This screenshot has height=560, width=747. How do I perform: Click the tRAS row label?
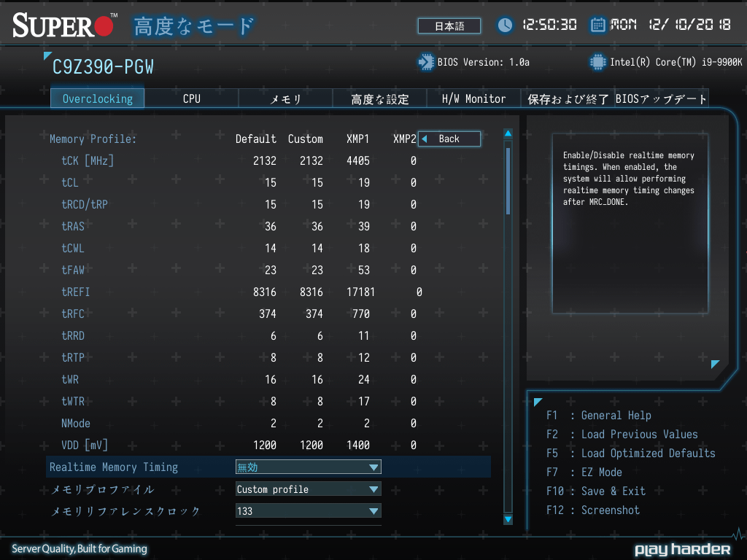[73, 227]
